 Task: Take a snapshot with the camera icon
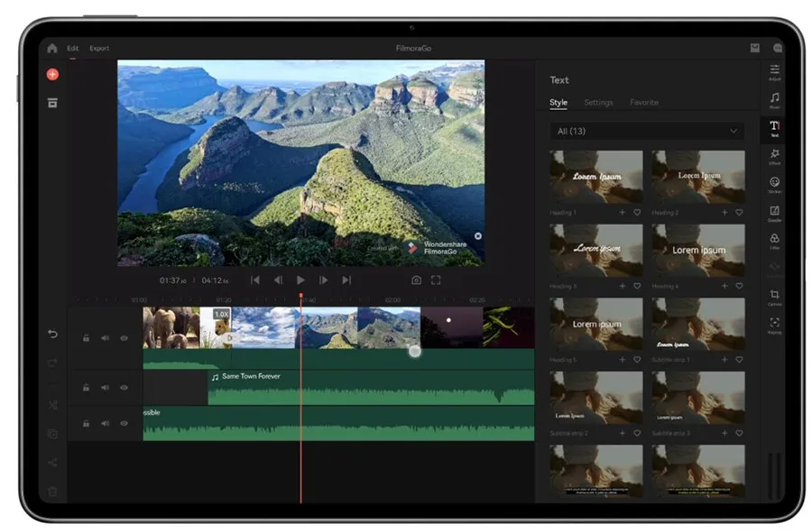(416, 280)
